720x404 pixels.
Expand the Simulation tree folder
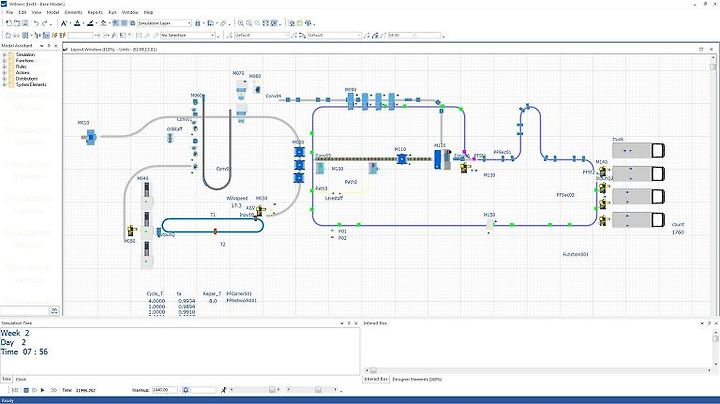[5, 55]
